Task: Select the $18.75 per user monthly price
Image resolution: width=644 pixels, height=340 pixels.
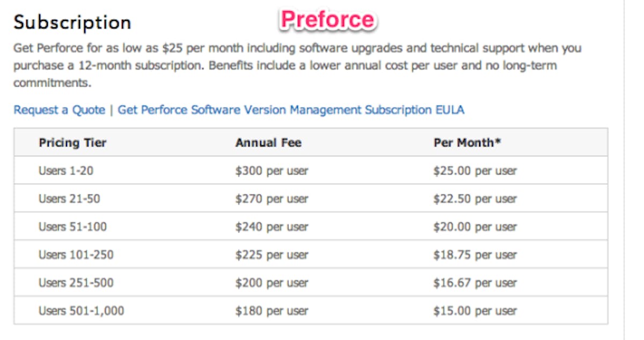Action: (x=475, y=255)
